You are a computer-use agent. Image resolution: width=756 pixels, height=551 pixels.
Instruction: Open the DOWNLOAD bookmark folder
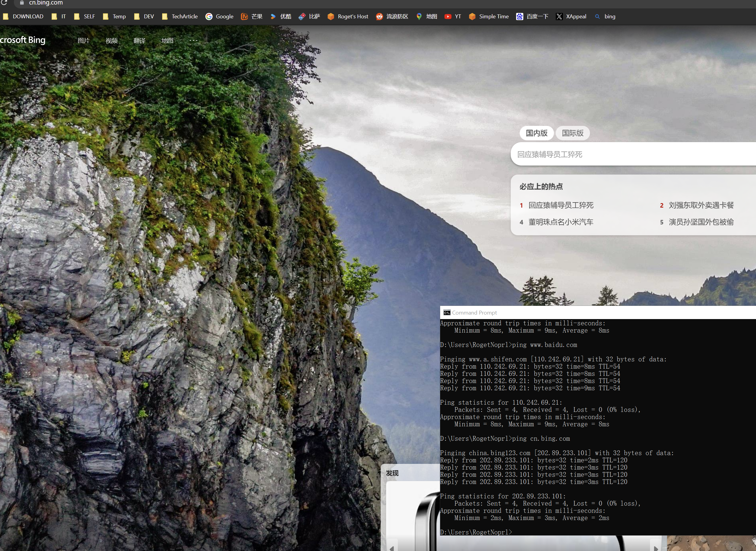[23, 16]
